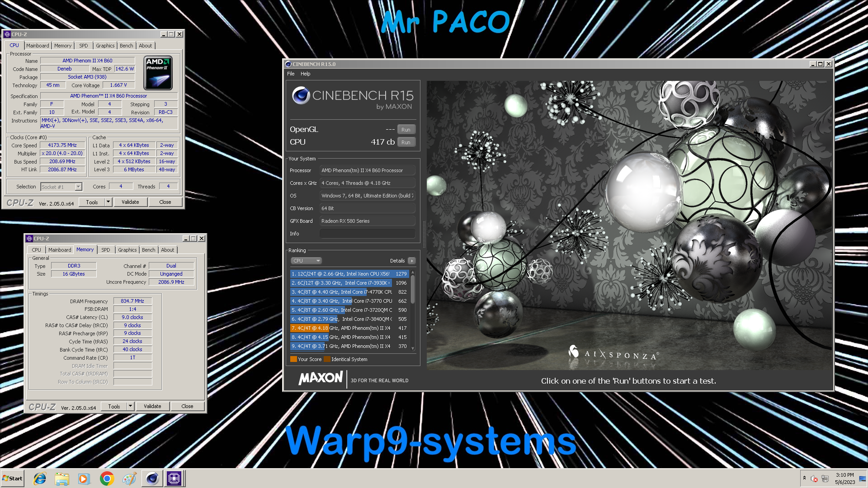Click the Info input field in Cinebench
The height and width of the screenshot is (488, 868).
point(368,234)
